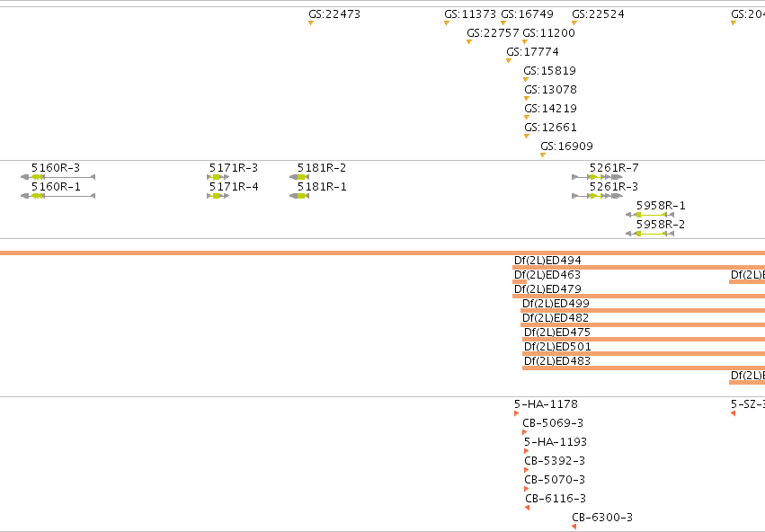Select transcript 5181R-2 label
The height and width of the screenshot is (532, 765).
coord(322,168)
